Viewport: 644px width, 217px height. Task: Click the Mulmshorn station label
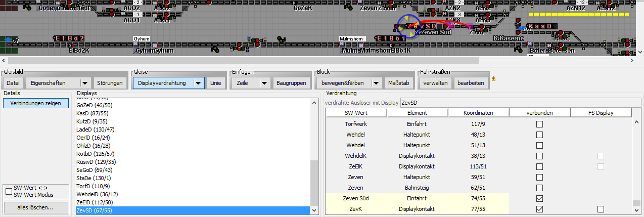click(352, 38)
